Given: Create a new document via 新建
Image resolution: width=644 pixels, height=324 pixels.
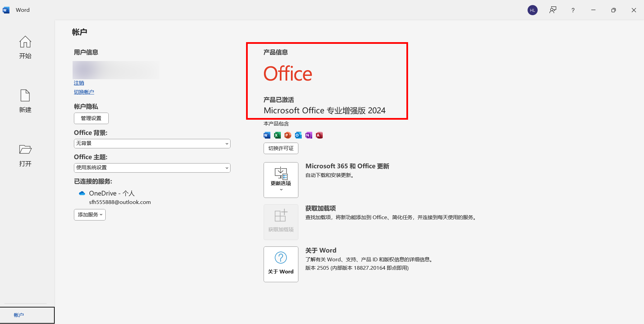Looking at the screenshot, I should tap(25, 101).
